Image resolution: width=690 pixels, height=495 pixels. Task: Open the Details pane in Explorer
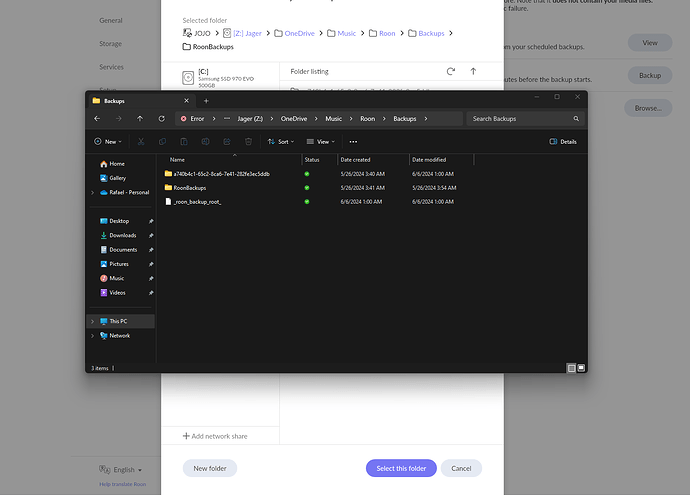563,142
